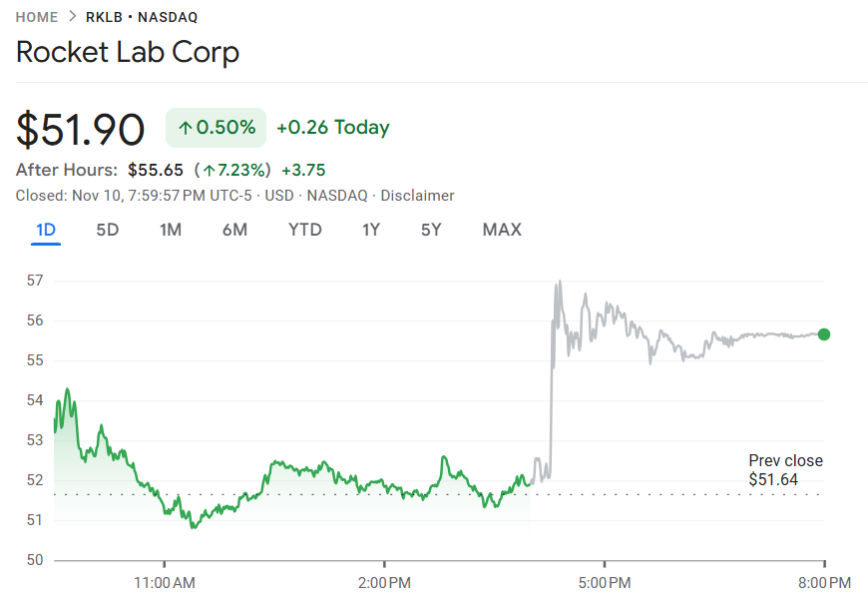Select the 1Y time range tab
Screen dimensions: 868x608
371,230
